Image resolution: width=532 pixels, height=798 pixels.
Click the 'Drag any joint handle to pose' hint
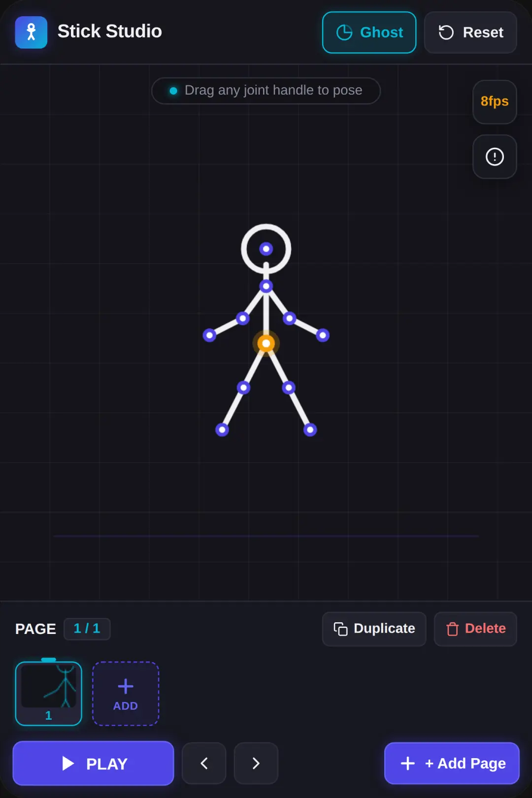tap(266, 91)
